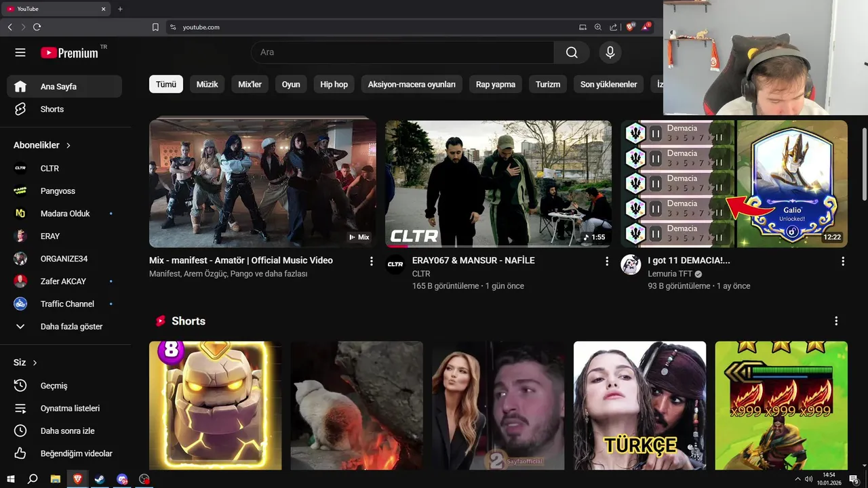
Task: Select Son yüklenenler filter chip
Action: 609,84
